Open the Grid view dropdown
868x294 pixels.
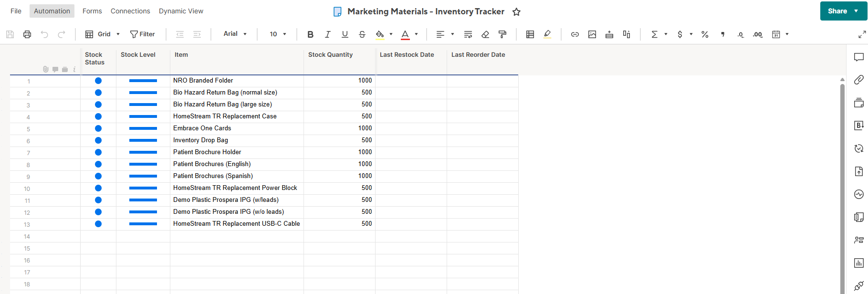103,34
